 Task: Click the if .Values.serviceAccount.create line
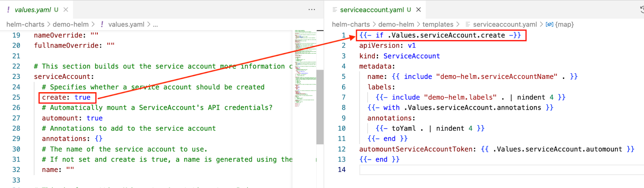click(x=440, y=35)
